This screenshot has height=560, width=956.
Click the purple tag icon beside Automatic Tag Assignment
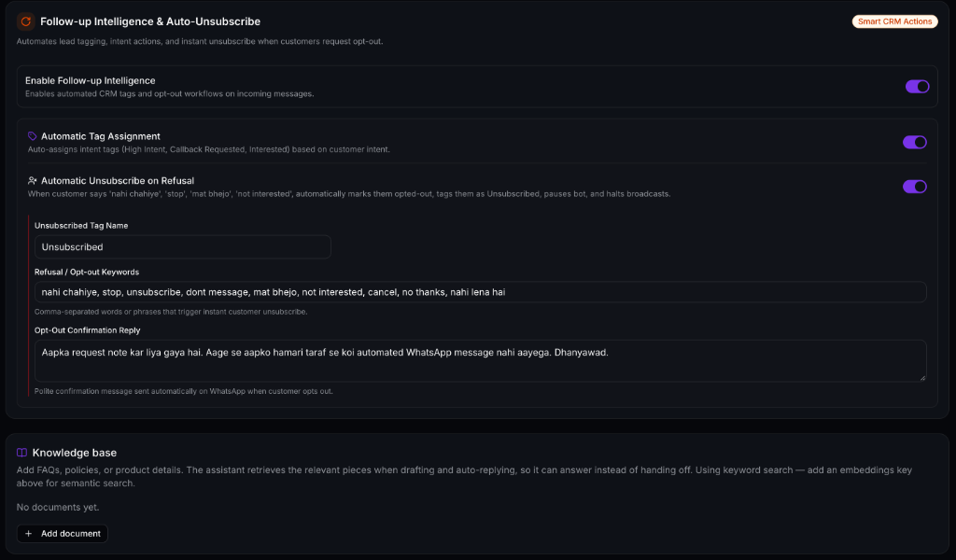click(33, 136)
